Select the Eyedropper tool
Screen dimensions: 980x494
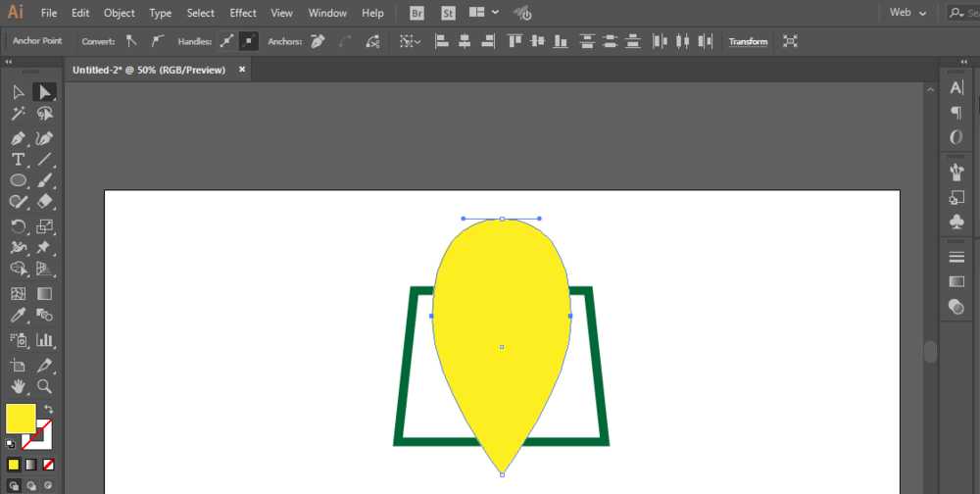(x=18, y=315)
